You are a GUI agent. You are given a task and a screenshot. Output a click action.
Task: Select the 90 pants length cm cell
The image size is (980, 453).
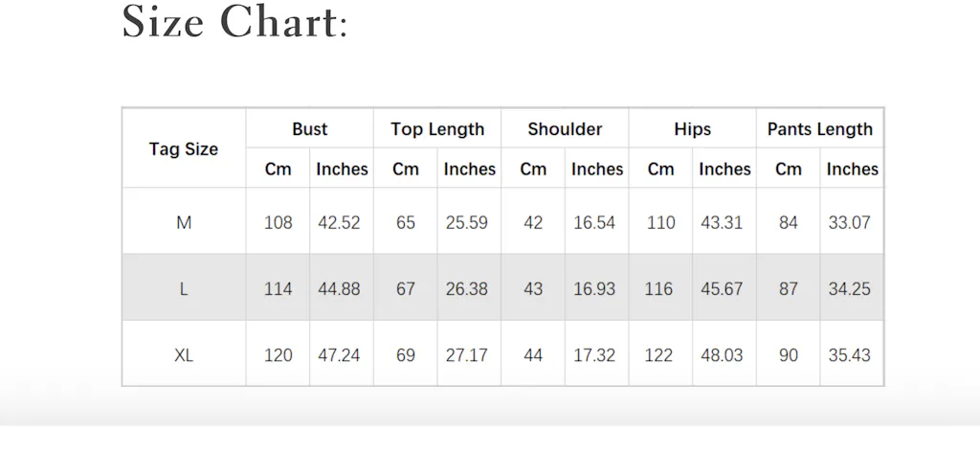pyautogui.click(x=788, y=354)
